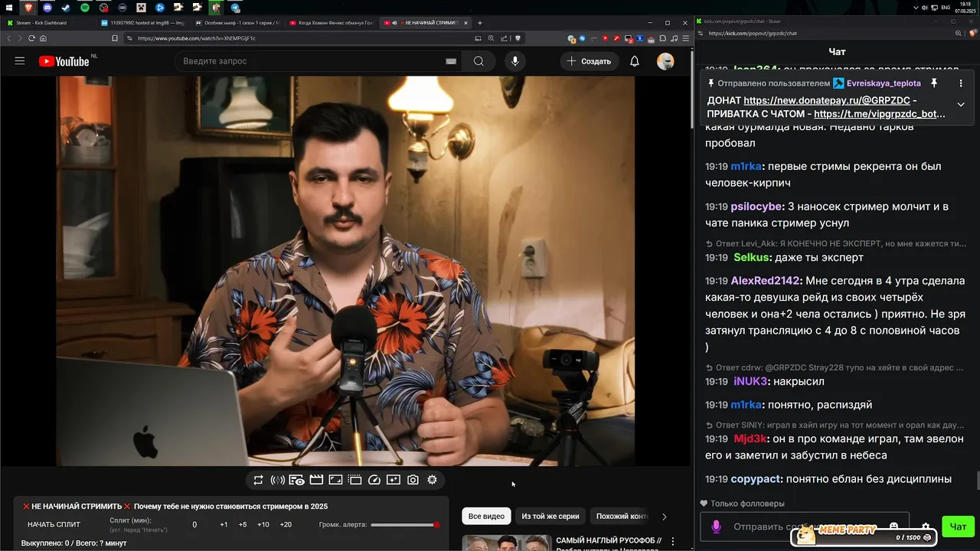Click the chat voice microphone icon
980x551 pixels.
coord(717,527)
